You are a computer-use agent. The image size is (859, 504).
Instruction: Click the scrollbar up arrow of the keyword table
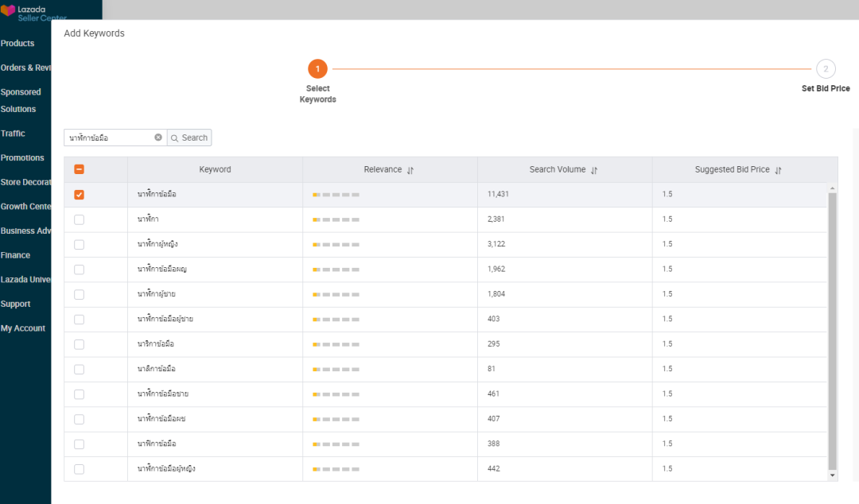click(832, 188)
